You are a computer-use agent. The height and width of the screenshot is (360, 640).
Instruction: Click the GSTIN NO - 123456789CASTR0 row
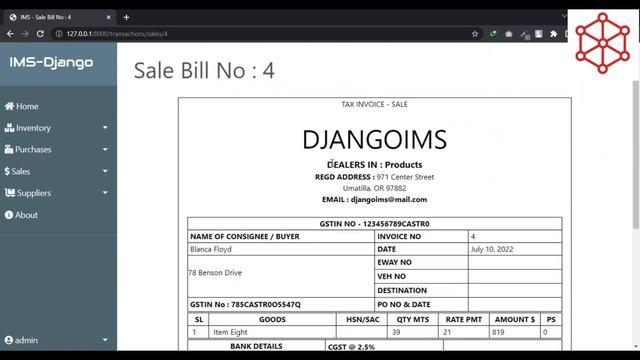[374, 224]
